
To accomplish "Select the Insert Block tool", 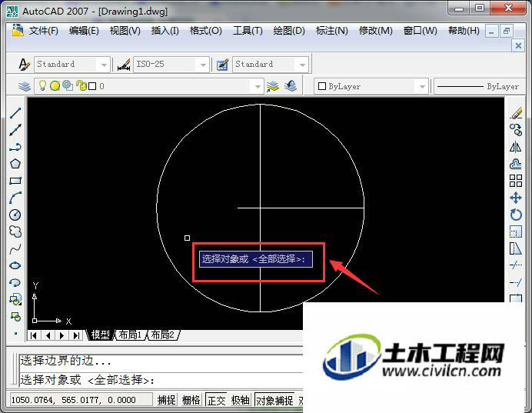I will (x=15, y=300).
